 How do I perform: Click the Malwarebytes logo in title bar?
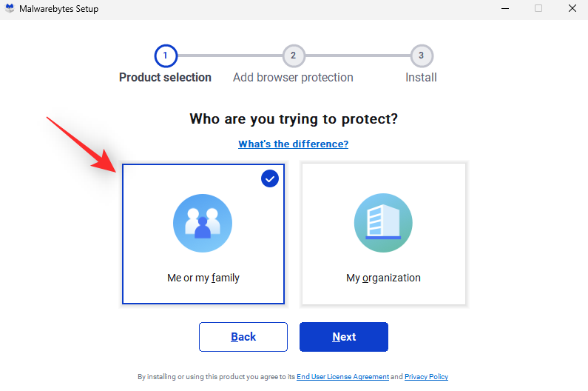pos(9,9)
